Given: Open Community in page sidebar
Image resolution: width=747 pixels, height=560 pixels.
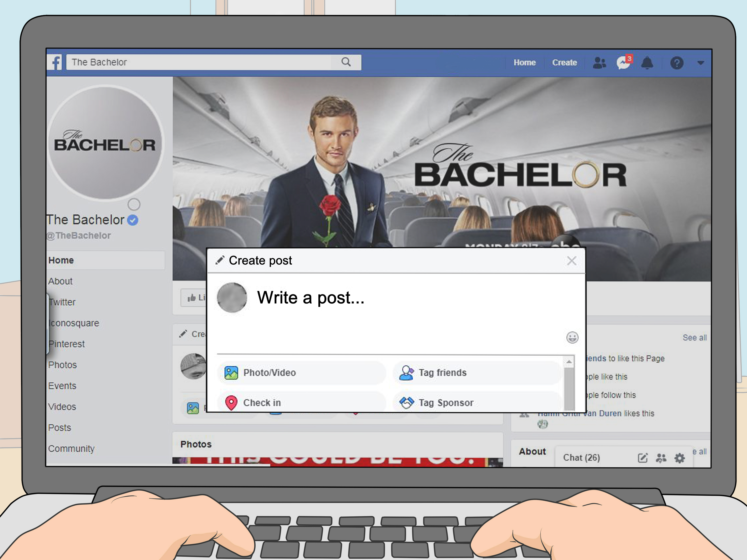Looking at the screenshot, I should [71, 449].
